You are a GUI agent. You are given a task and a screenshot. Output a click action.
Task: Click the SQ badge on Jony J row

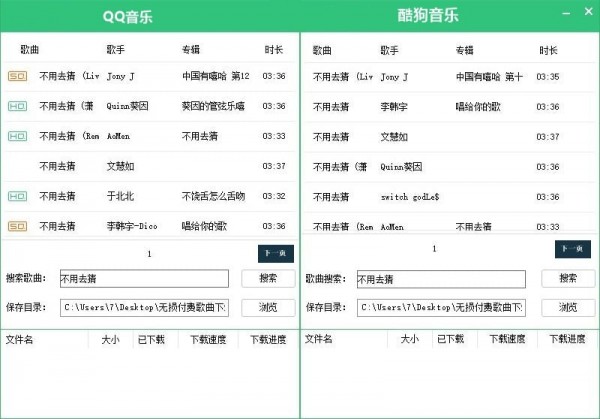point(17,76)
